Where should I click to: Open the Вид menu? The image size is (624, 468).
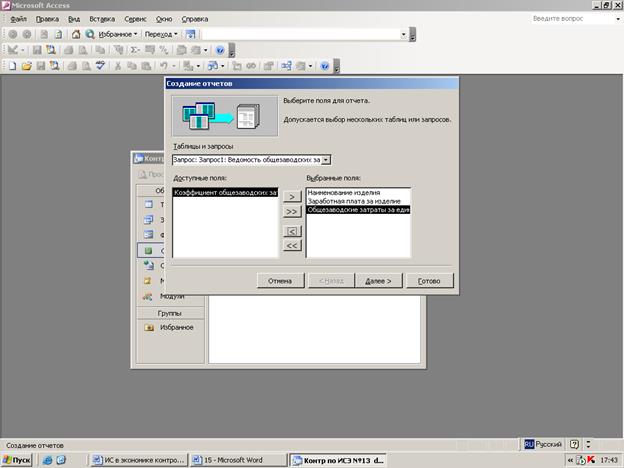tap(74, 19)
